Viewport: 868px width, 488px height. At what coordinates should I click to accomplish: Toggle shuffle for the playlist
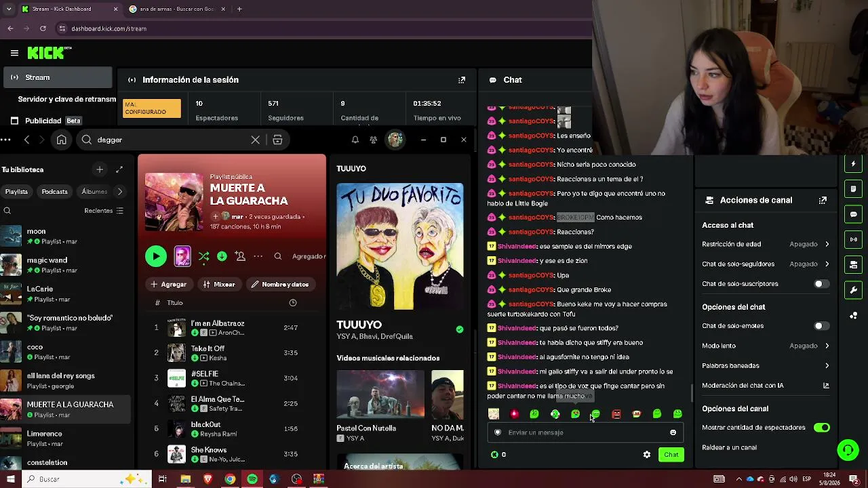click(203, 256)
